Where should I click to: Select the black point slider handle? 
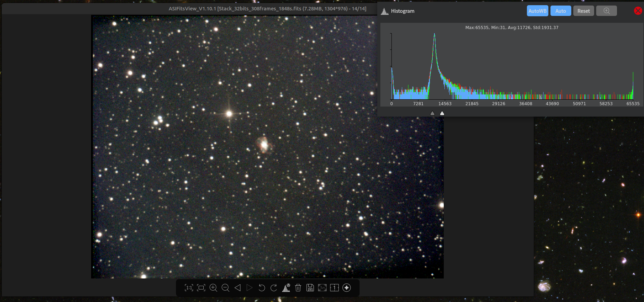[x=432, y=113]
